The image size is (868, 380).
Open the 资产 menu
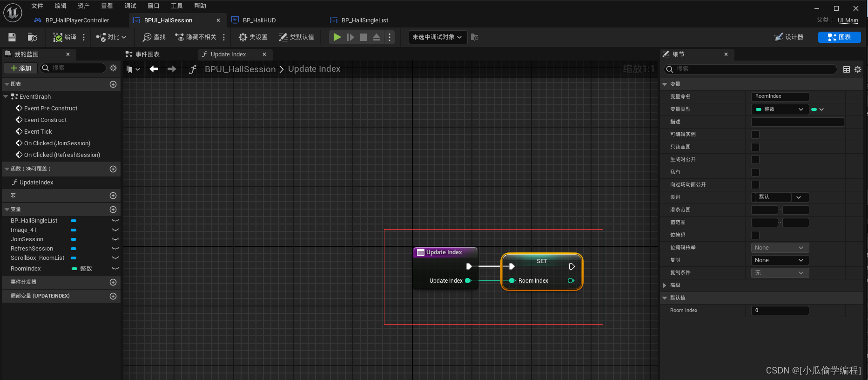tap(84, 6)
